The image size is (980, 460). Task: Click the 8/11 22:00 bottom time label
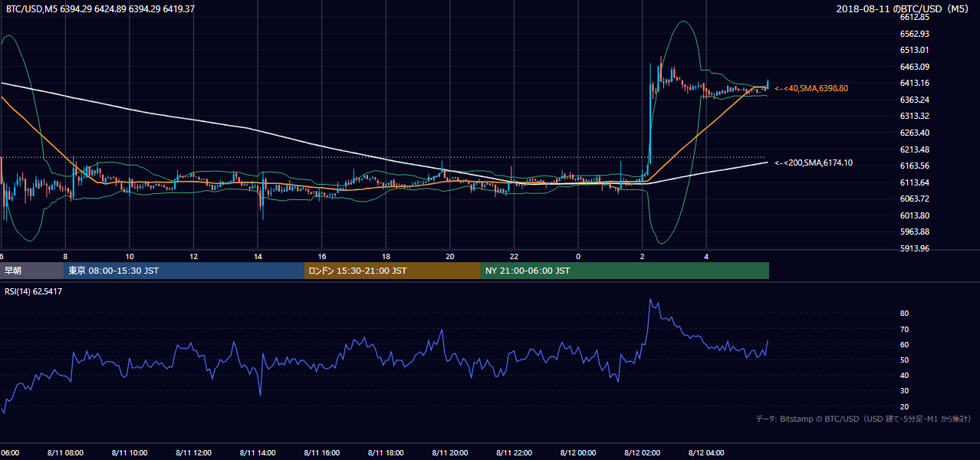[x=515, y=453]
